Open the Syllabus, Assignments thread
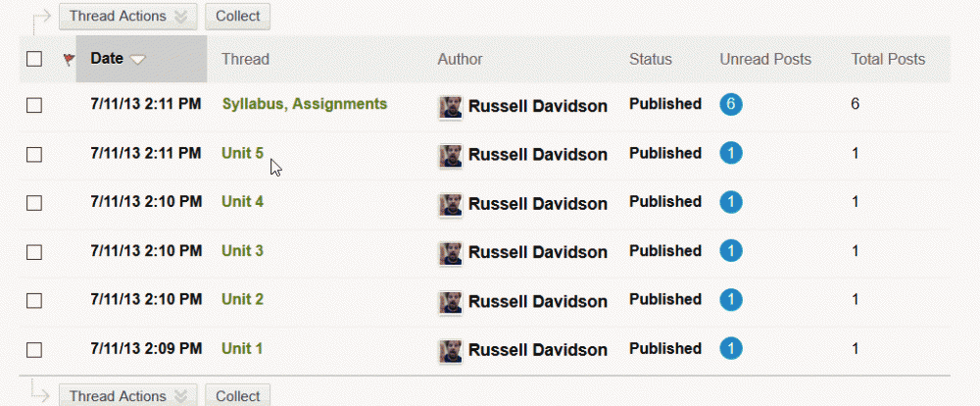Viewport: 980px width, 406px height. [304, 104]
